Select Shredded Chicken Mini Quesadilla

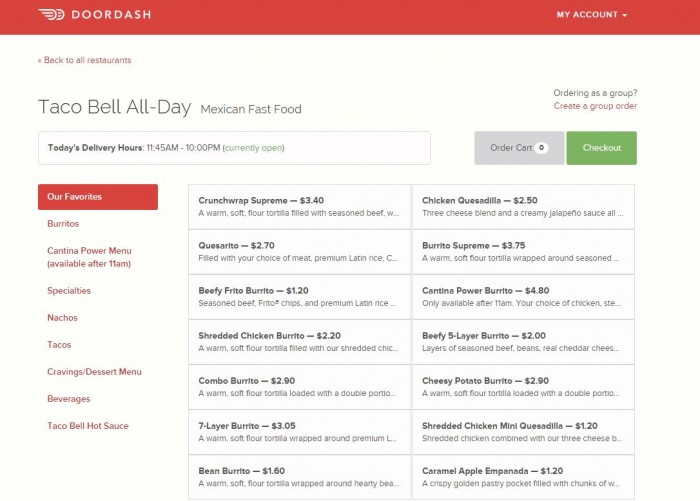pyautogui.click(x=523, y=432)
